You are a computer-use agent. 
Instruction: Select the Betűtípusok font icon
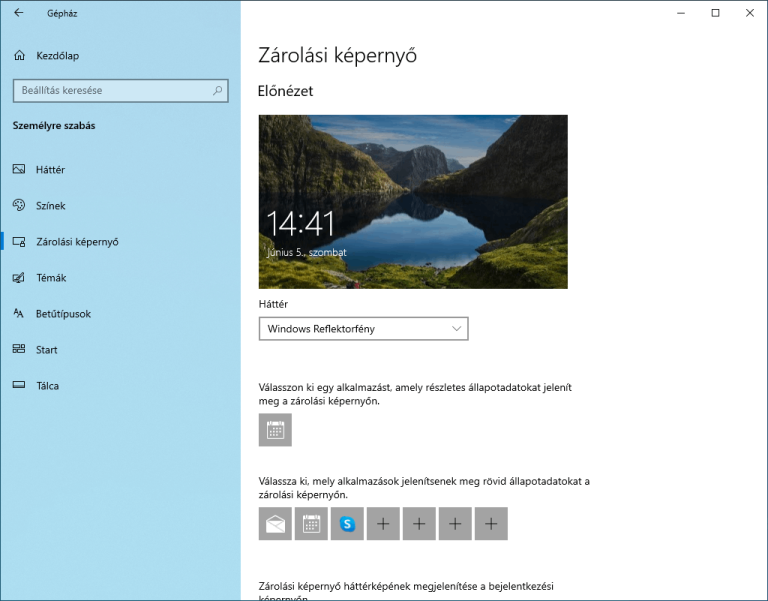[19, 313]
